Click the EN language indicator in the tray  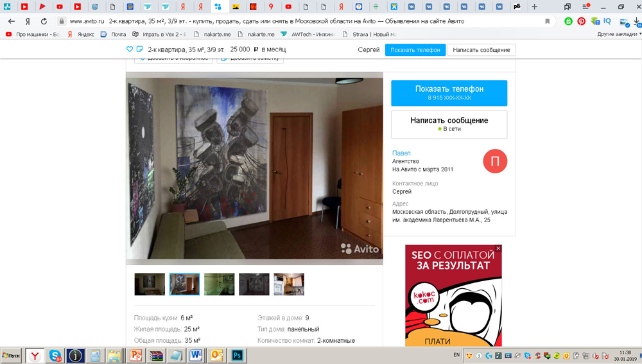[456, 355]
